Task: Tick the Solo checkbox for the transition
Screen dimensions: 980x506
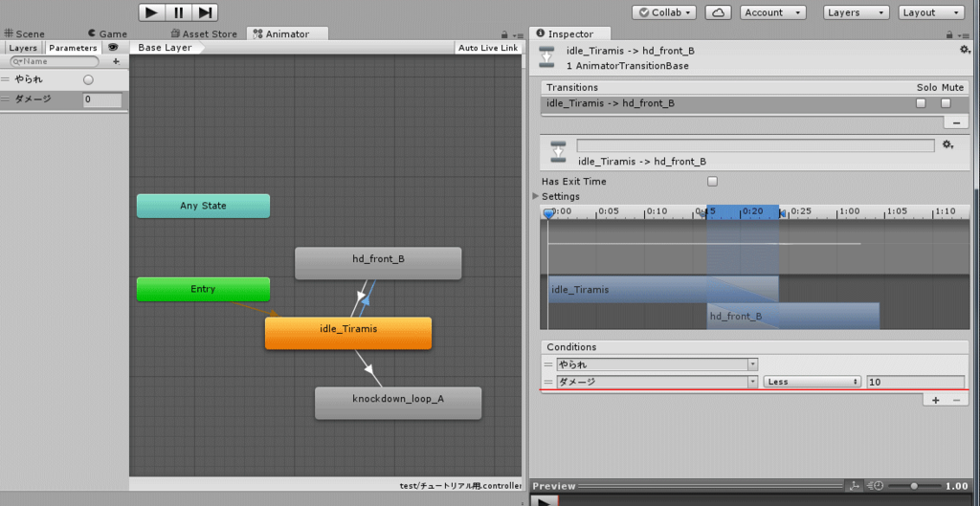Action: pos(921,103)
